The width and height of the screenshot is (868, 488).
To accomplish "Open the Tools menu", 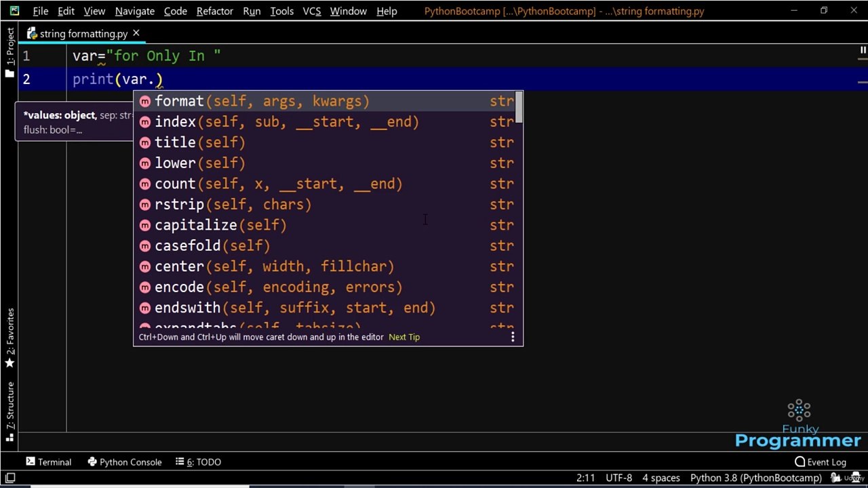I will click(281, 11).
